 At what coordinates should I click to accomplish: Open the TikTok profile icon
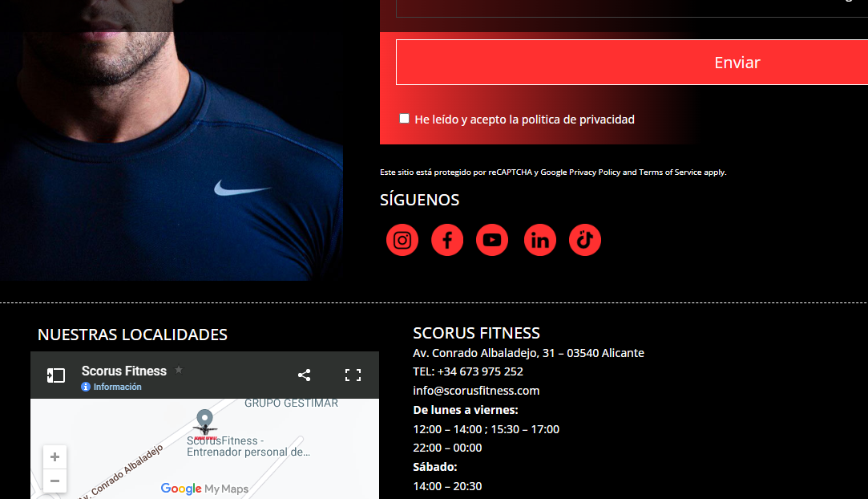point(585,240)
